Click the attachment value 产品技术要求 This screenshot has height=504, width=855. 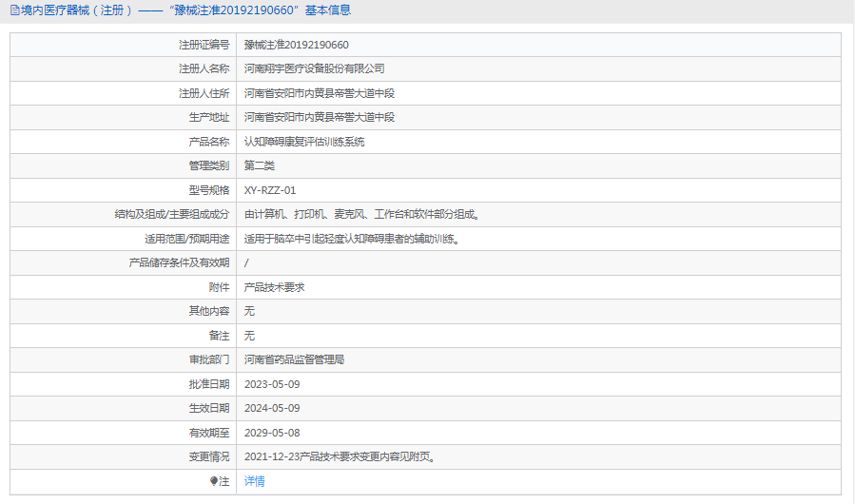(x=274, y=287)
